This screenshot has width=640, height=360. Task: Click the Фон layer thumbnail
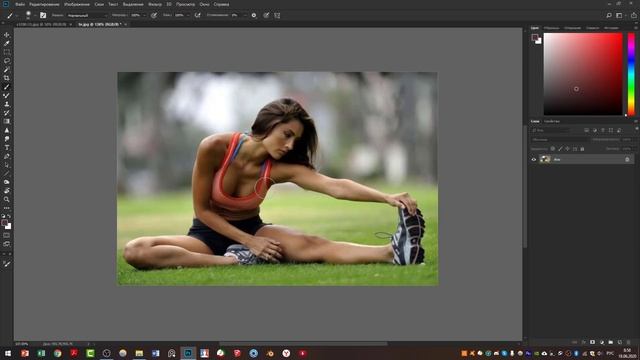pyautogui.click(x=545, y=160)
